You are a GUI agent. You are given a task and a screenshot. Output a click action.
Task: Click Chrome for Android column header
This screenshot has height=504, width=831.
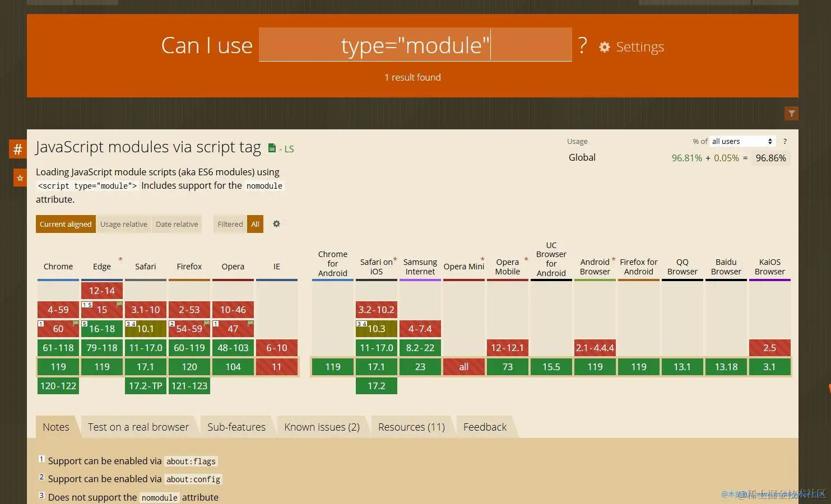coord(333,264)
